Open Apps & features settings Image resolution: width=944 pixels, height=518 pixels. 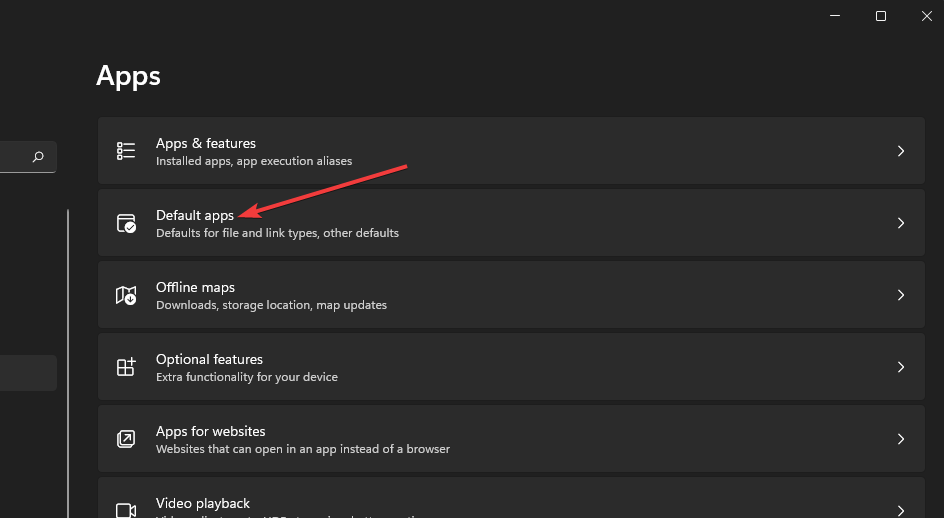[206, 144]
